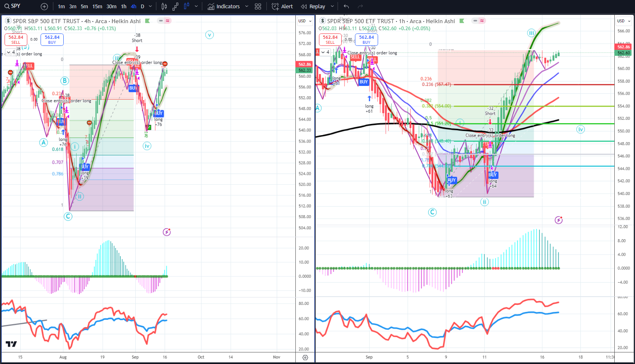
Task: Select the 4h timeframe
Action: (x=133, y=7)
